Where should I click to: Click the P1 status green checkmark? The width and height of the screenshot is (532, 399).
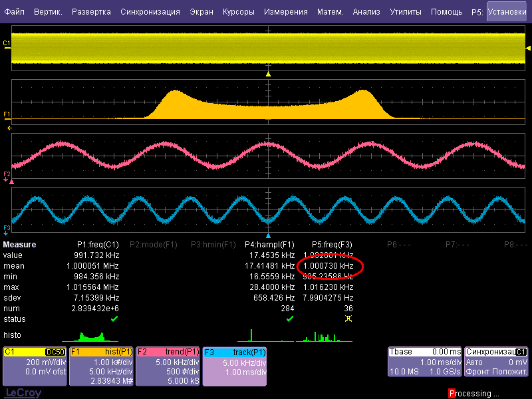(114, 319)
